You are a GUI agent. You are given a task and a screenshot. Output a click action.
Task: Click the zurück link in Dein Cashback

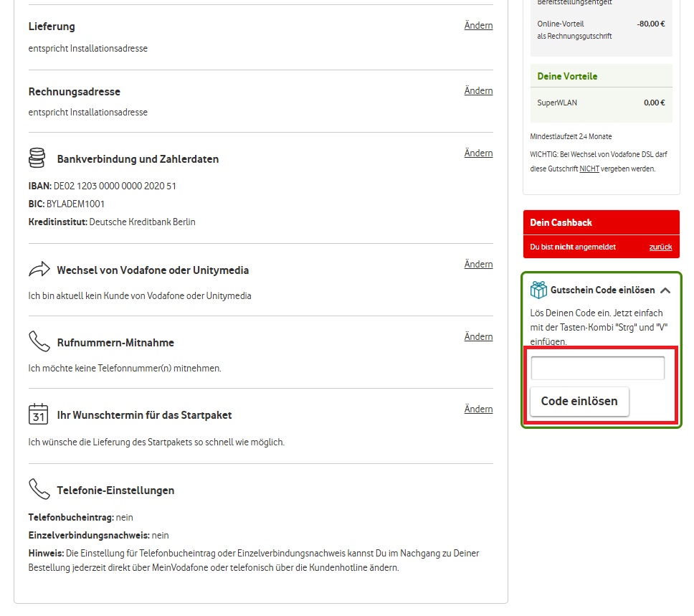[x=660, y=247]
